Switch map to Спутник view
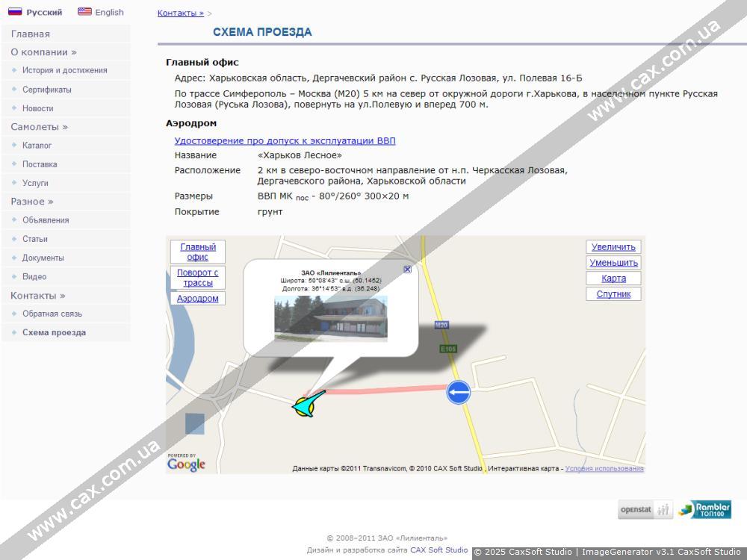The image size is (747, 560). 613,294
